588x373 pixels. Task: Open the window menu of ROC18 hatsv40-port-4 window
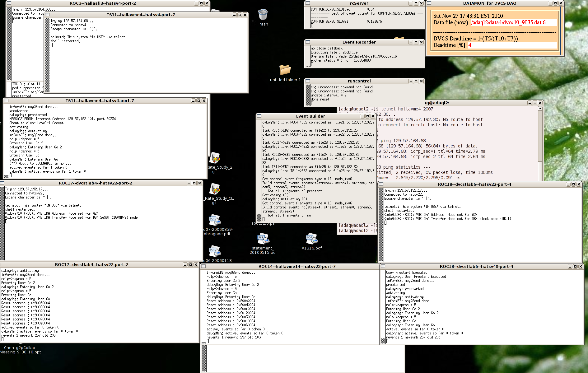[x=383, y=266]
